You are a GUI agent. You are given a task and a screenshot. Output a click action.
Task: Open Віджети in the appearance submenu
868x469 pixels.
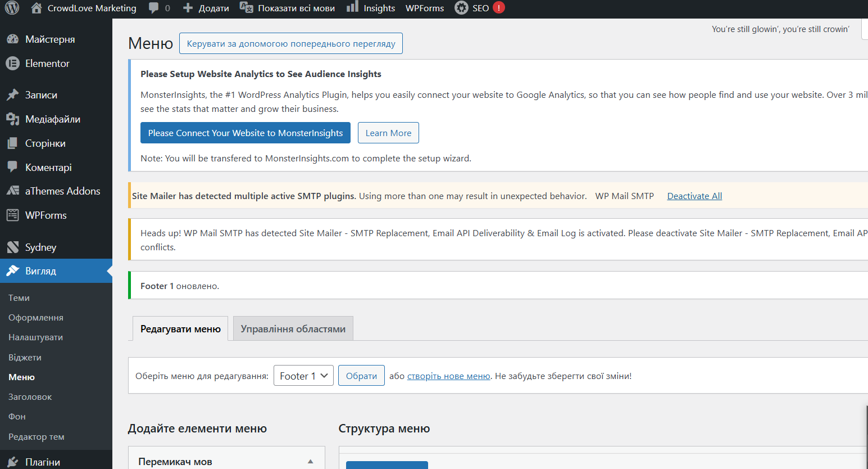click(x=25, y=358)
